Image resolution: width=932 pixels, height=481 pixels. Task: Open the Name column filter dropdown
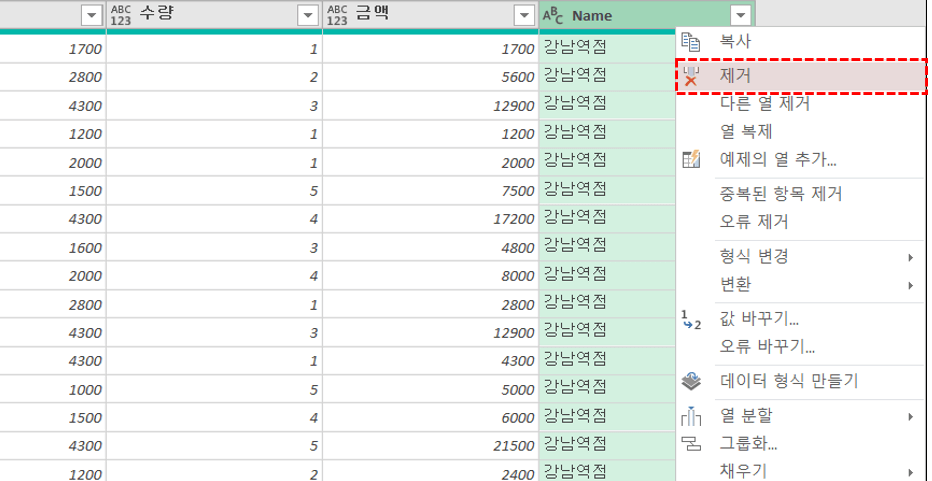740,15
